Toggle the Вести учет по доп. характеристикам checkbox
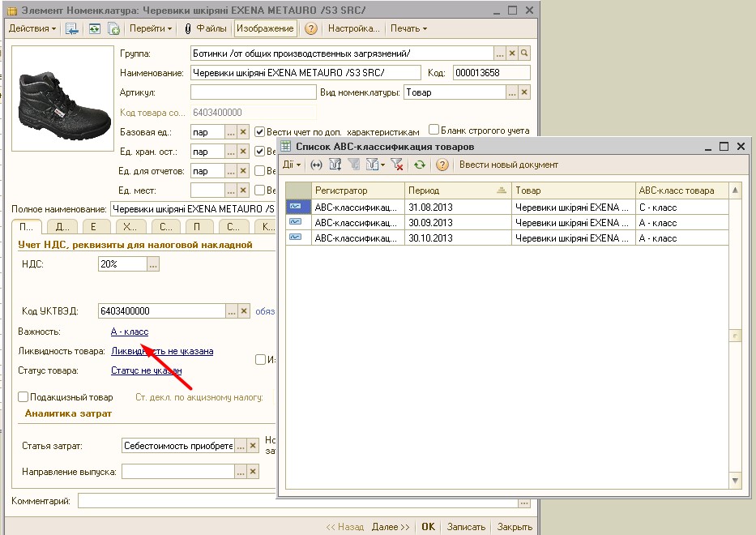 coord(260,131)
